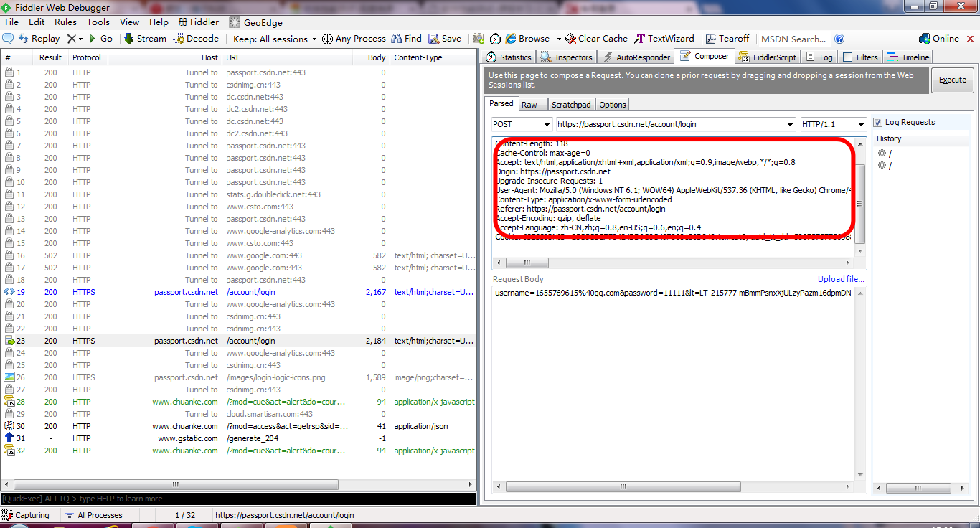Open the Browse launcher
The height and width of the screenshot is (528, 980).
pos(527,39)
